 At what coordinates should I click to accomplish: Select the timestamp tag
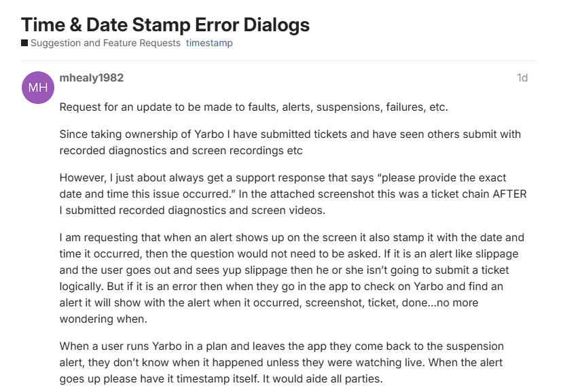coord(209,43)
